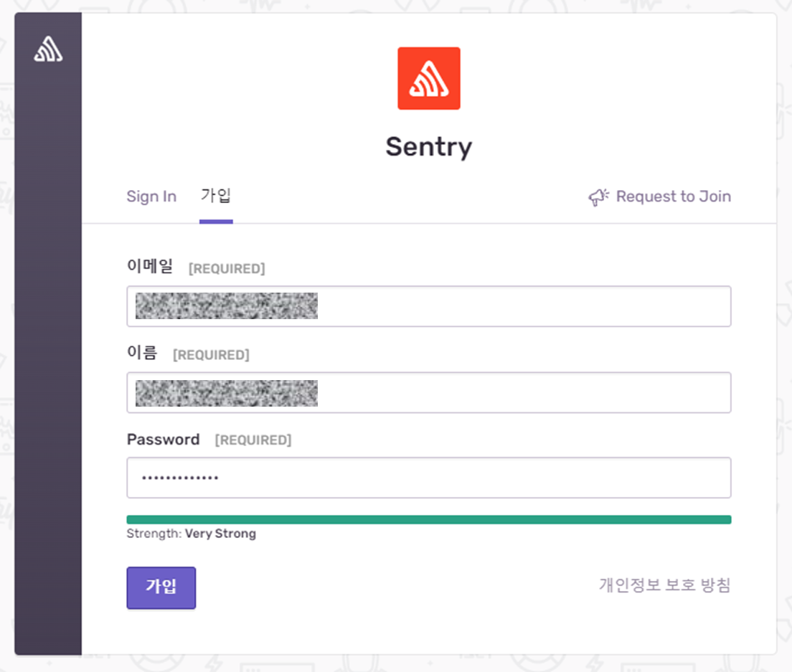Click the Sentry heading text
Image resolution: width=792 pixels, height=672 pixels.
tap(429, 148)
